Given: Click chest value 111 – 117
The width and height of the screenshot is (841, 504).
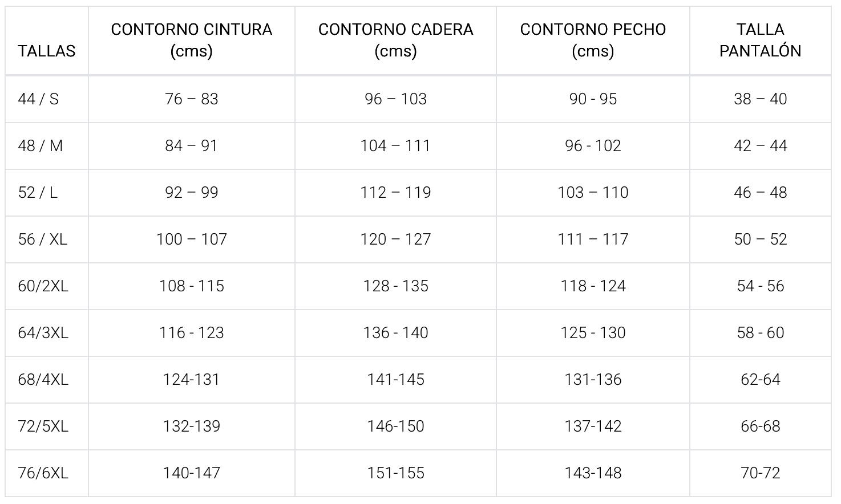Looking at the screenshot, I should click(x=593, y=239).
